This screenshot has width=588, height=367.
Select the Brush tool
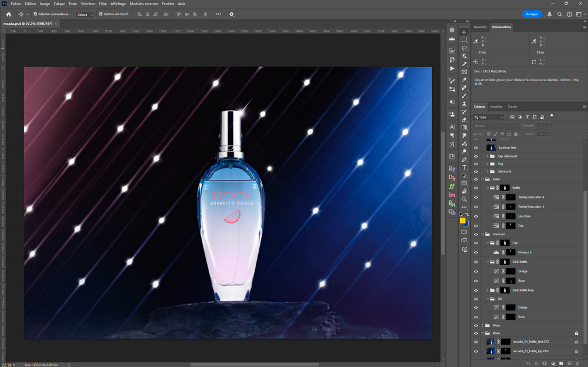click(x=465, y=96)
